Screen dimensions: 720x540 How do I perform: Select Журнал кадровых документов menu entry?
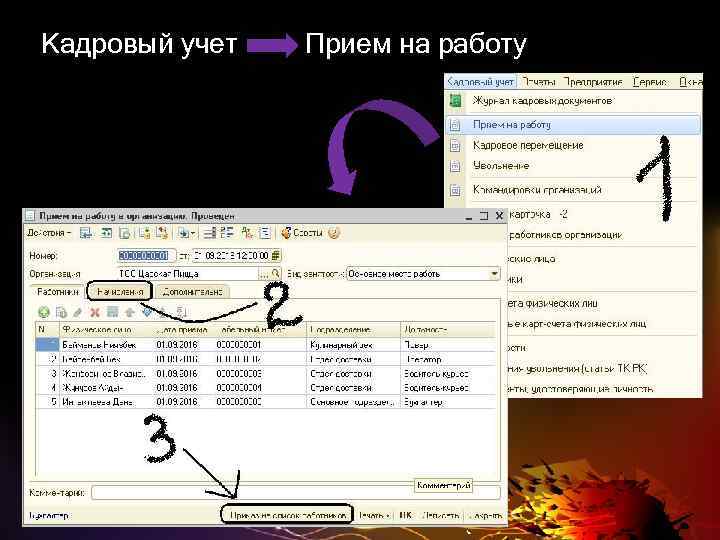coord(574,101)
